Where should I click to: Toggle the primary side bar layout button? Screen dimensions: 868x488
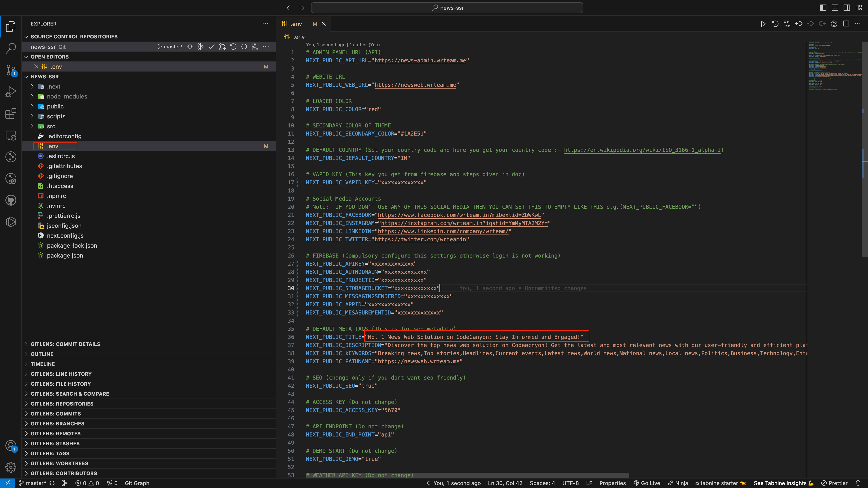tap(823, 8)
